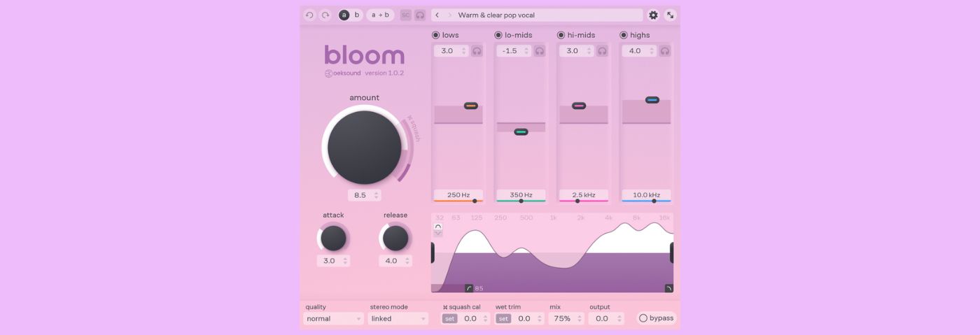980x335 pixels.
Task: Click the lows gain stepper arrows
Action: [x=464, y=51]
